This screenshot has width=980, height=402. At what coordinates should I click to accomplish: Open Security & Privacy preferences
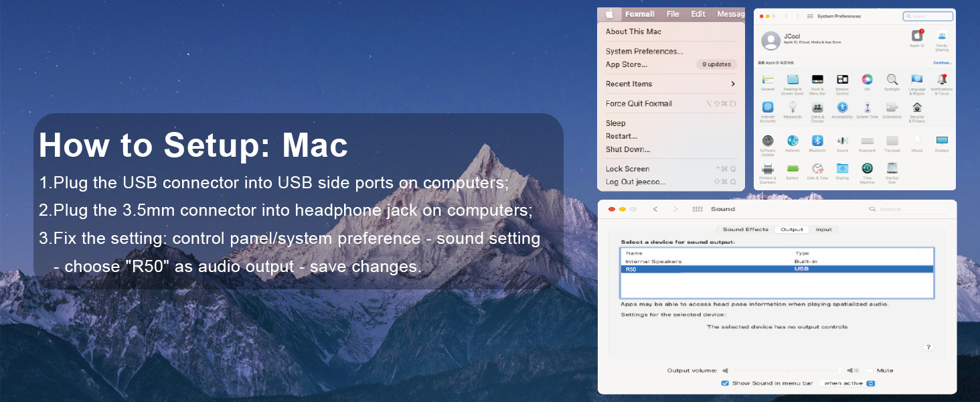(917, 107)
